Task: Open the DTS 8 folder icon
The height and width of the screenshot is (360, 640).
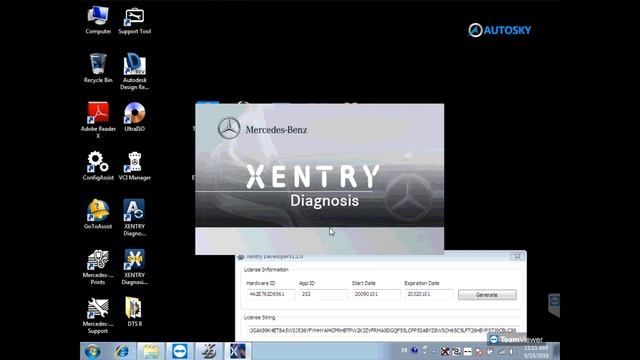Action: (x=134, y=312)
